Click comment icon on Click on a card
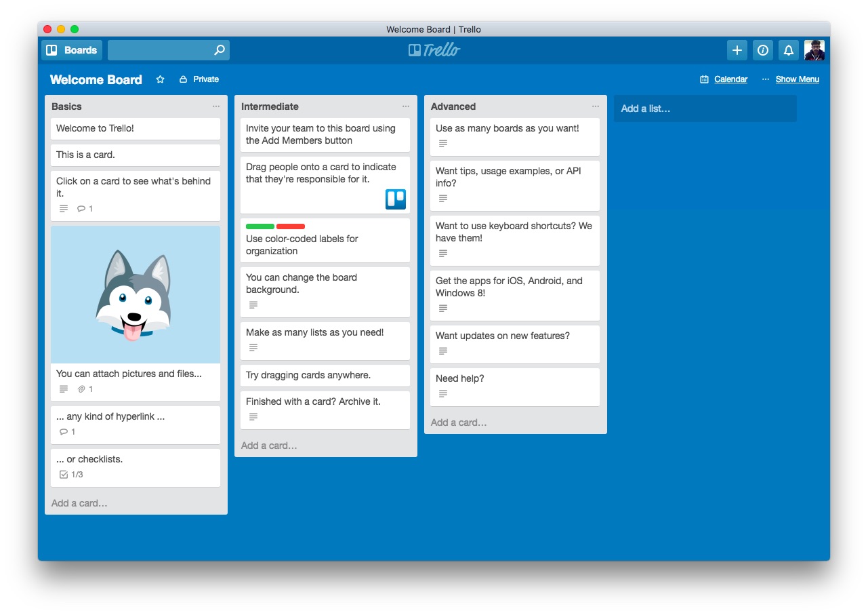 pyautogui.click(x=81, y=209)
